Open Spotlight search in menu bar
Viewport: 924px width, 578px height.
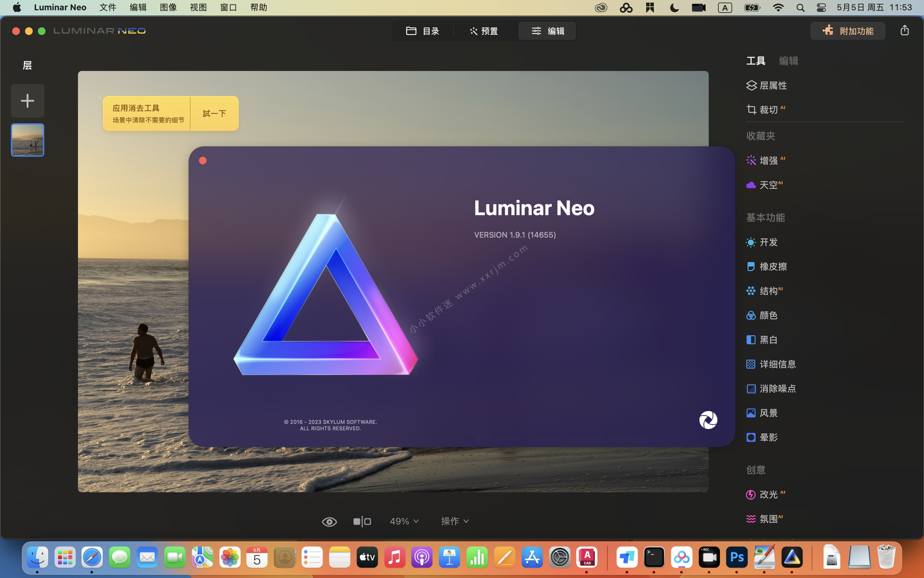[801, 8]
